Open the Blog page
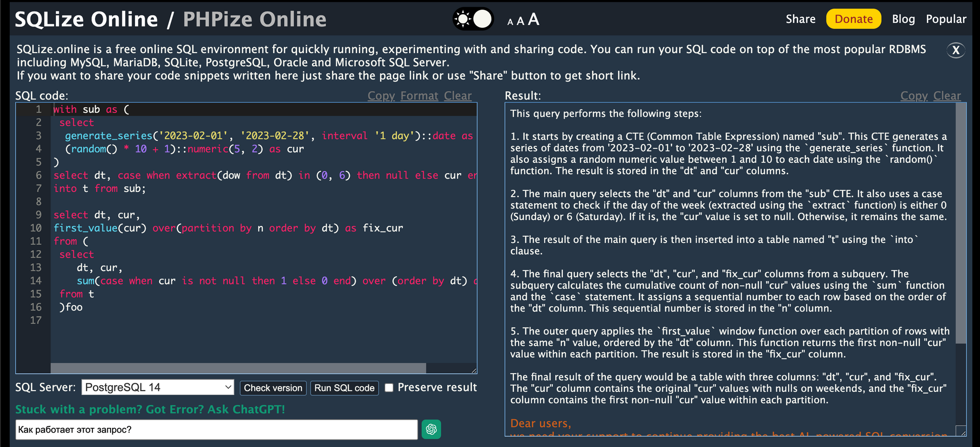The width and height of the screenshot is (980, 447). point(903,19)
